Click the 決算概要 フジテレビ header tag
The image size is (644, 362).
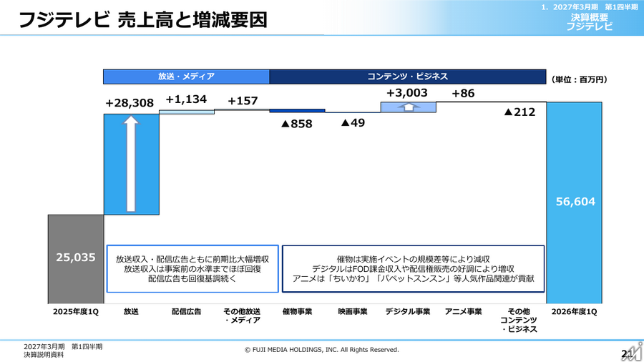click(590, 21)
